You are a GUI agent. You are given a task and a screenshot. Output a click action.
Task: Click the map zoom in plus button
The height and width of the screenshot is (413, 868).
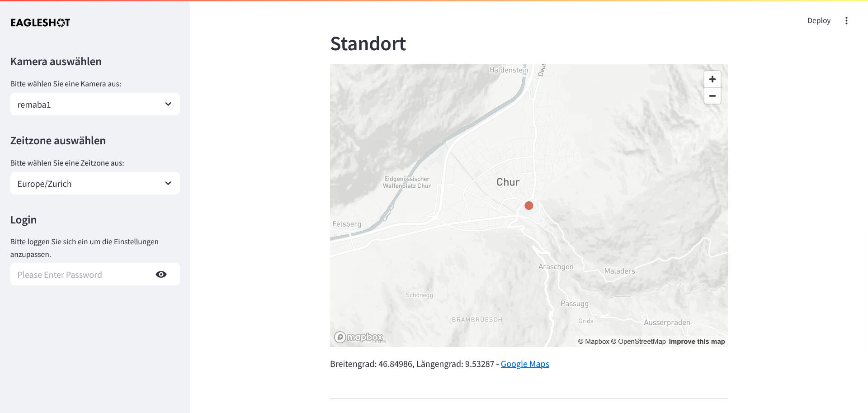tap(712, 79)
